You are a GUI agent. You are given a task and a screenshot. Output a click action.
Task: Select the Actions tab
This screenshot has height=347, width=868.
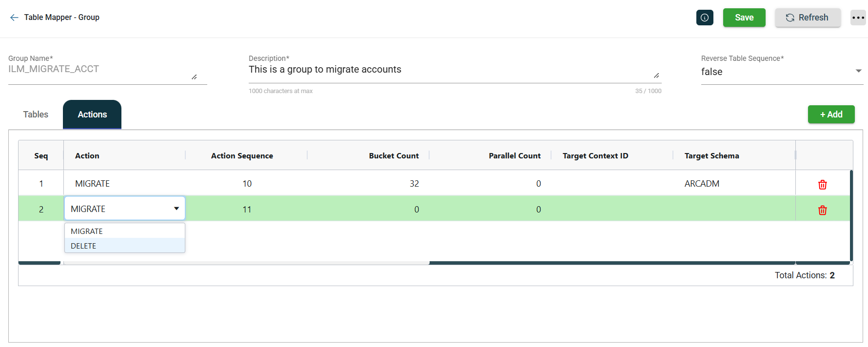[92, 115]
